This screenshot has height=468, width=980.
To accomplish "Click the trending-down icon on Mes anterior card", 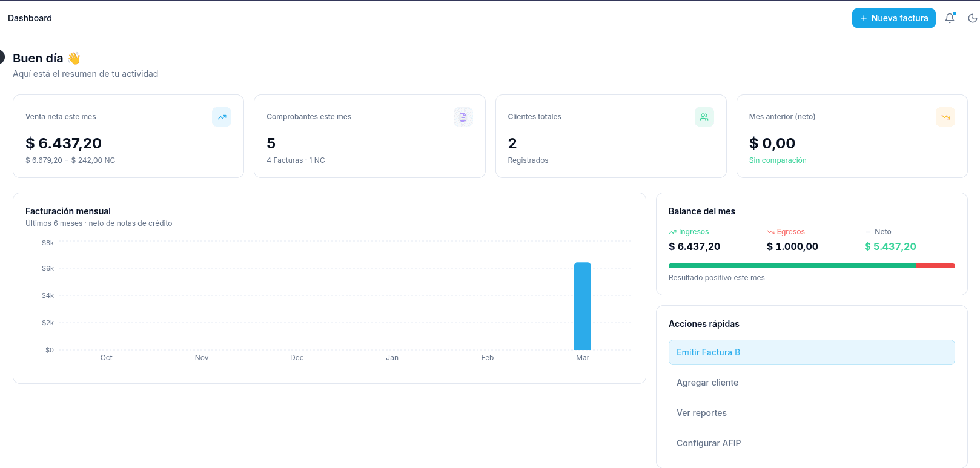I will pyautogui.click(x=945, y=117).
